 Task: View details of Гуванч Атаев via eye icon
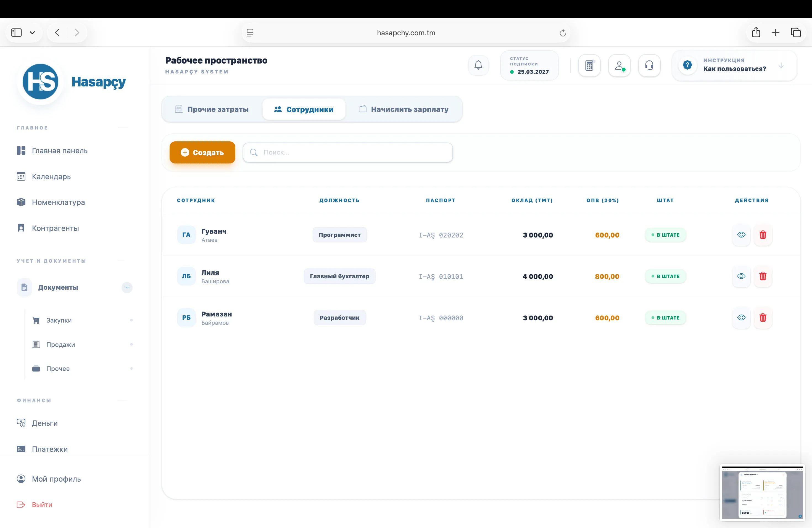click(741, 235)
